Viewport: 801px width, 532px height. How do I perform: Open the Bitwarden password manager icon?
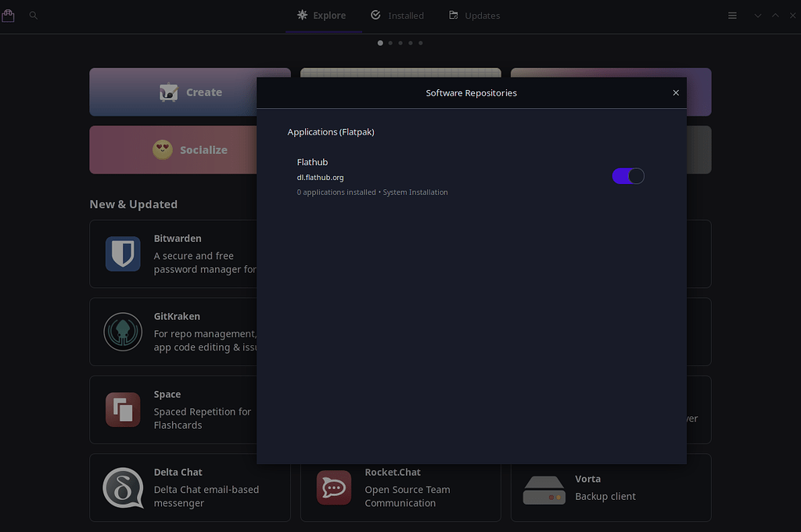click(x=123, y=253)
